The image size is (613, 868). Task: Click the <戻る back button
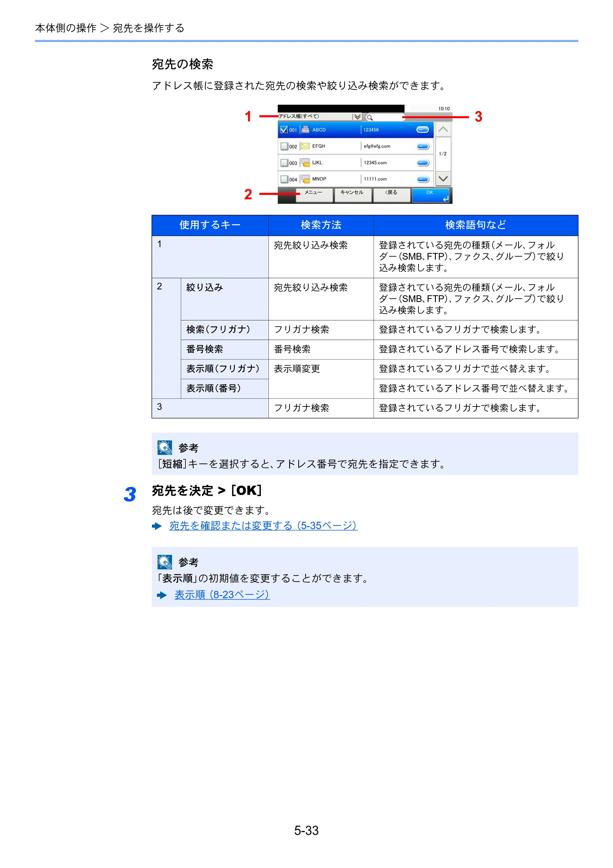tap(391, 195)
